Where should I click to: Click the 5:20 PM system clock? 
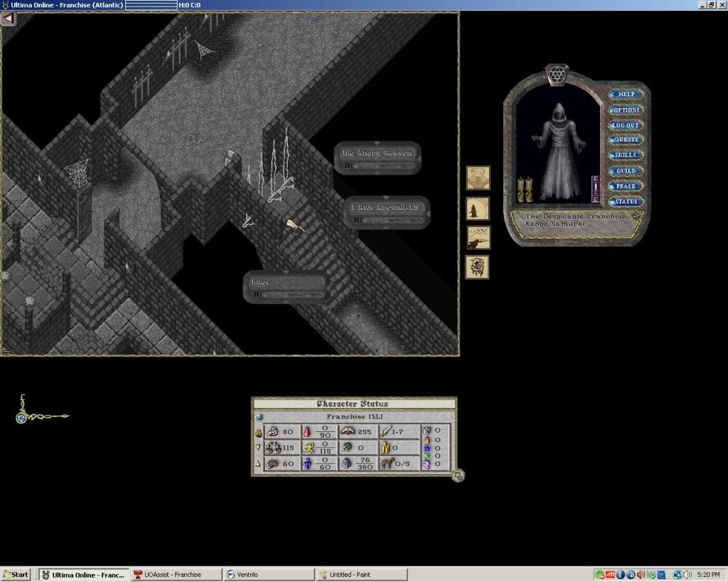click(709, 575)
